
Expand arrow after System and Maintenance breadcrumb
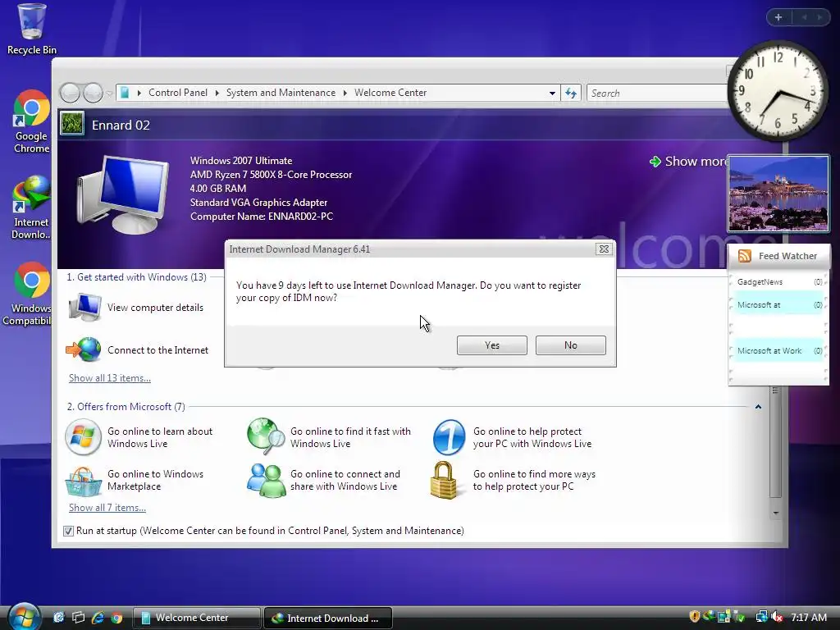pyautogui.click(x=345, y=94)
